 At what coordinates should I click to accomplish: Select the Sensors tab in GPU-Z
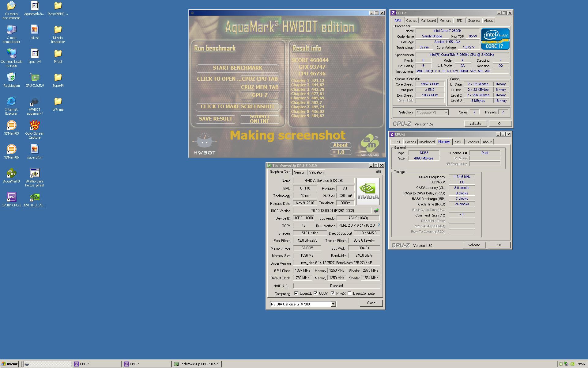click(300, 172)
